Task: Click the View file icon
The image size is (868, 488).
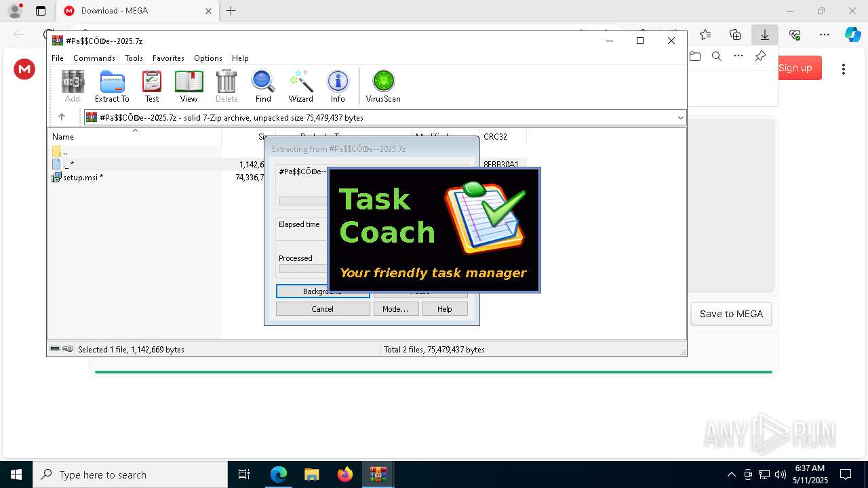Action: coord(189,86)
